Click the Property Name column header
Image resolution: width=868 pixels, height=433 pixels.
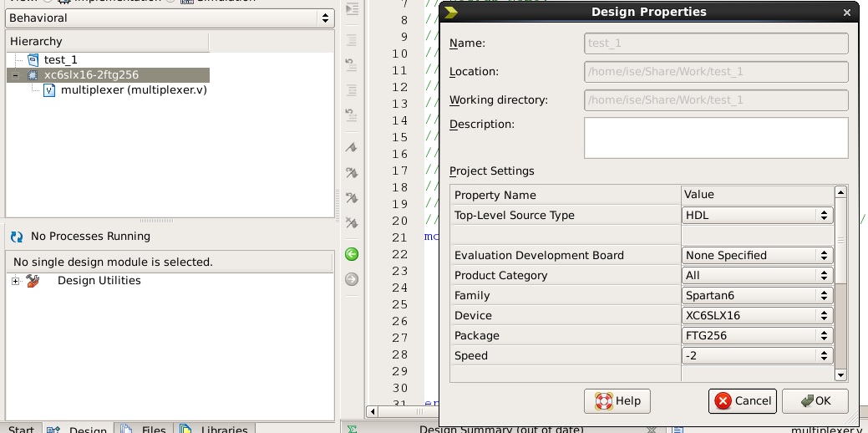point(566,195)
